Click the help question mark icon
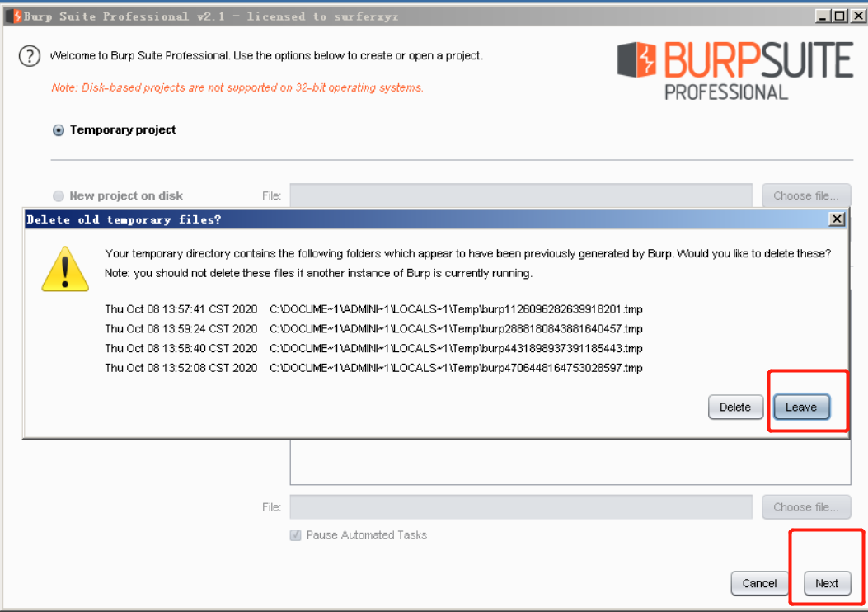868x612 pixels. click(30, 56)
